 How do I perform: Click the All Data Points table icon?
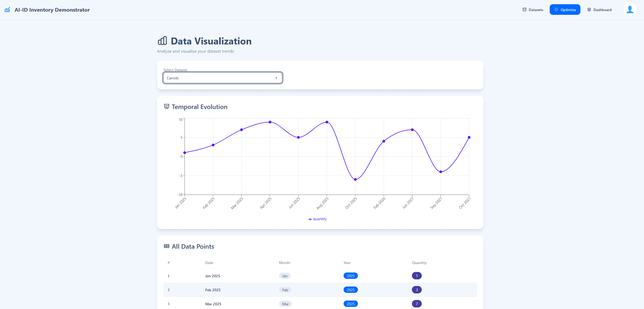[167, 246]
